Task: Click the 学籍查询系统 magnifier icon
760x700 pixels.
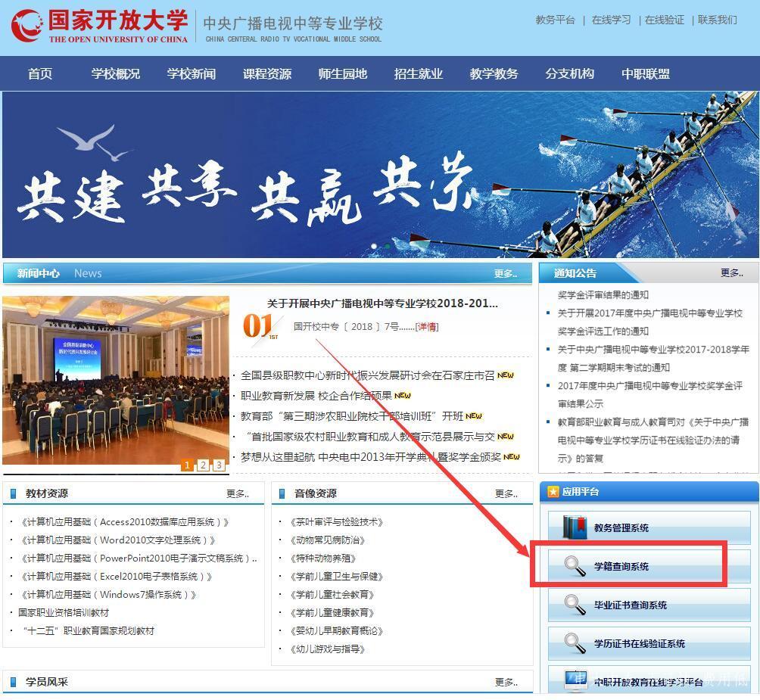Action: [576, 565]
